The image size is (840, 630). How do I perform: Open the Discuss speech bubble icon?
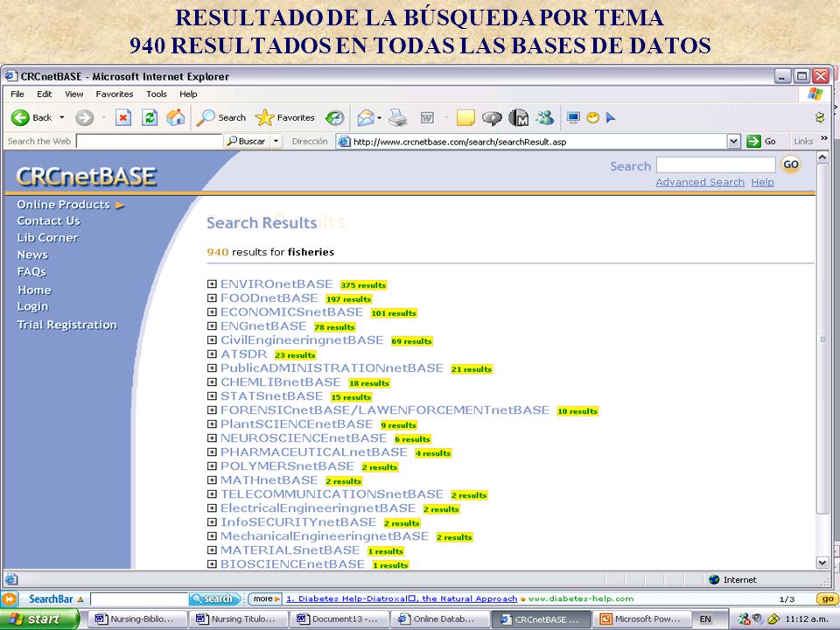pos(491,117)
